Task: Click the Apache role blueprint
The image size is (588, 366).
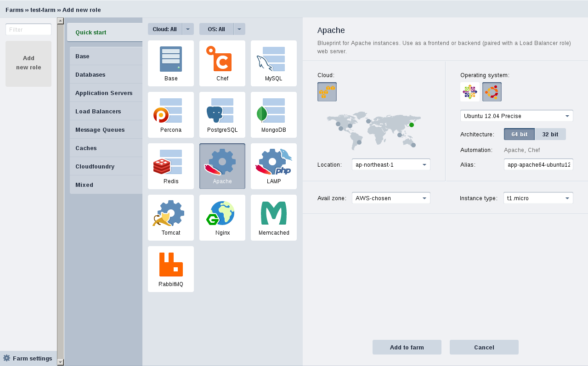Action: click(x=222, y=166)
